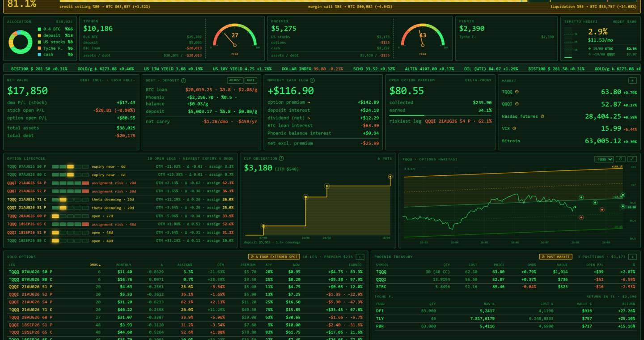The width and height of the screenshot is (644, 340).
Task: Open the TQQQ symbol dropdown on the chart
Action: point(604,159)
